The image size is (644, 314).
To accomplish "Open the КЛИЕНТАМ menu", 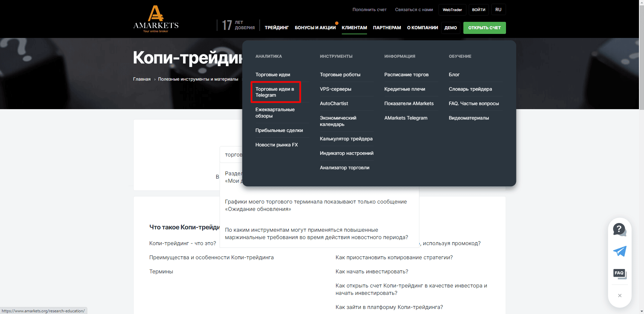I will tap(354, 28).
